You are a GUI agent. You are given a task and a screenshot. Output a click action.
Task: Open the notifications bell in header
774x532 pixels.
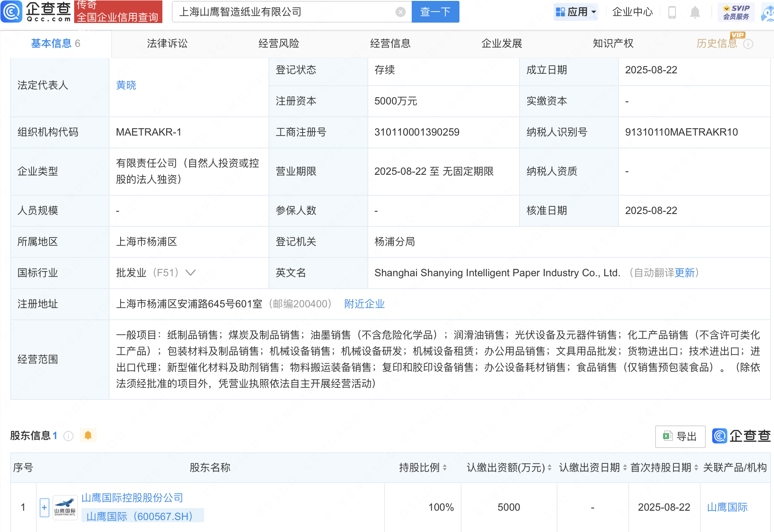695,12
